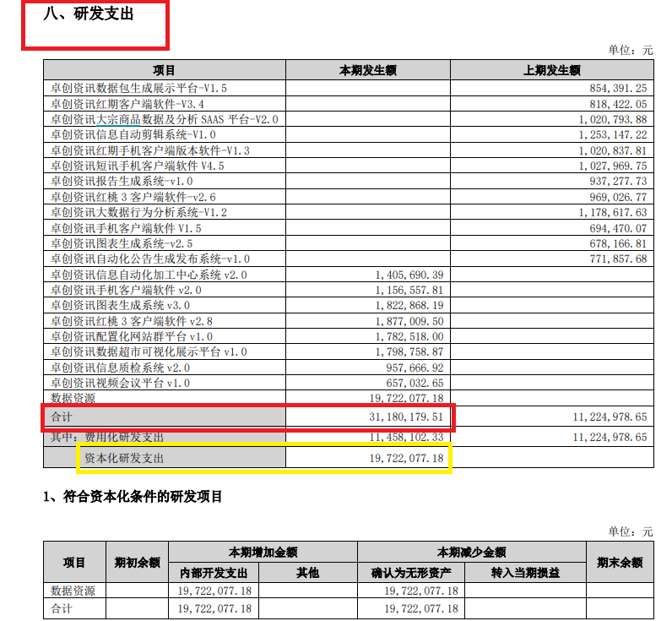Select the 期末余额 column header
Viewport: 672px width, 621px height.
click(x=620, y=562)
